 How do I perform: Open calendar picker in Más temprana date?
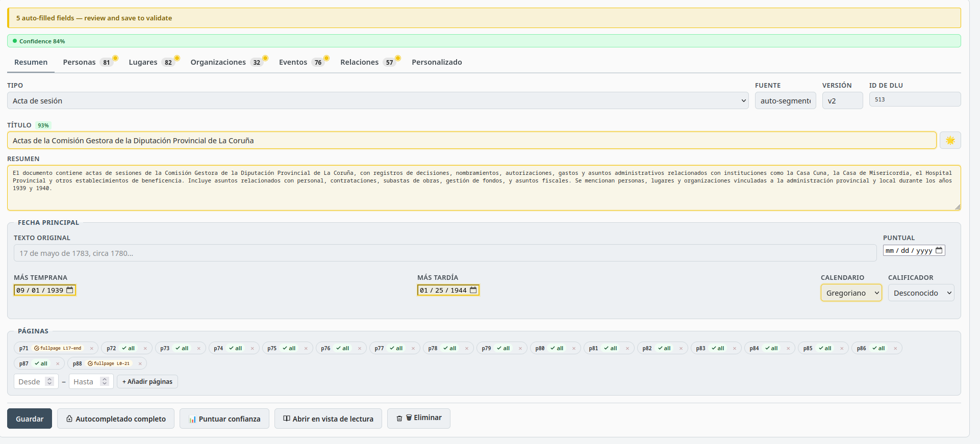[70, 290]
